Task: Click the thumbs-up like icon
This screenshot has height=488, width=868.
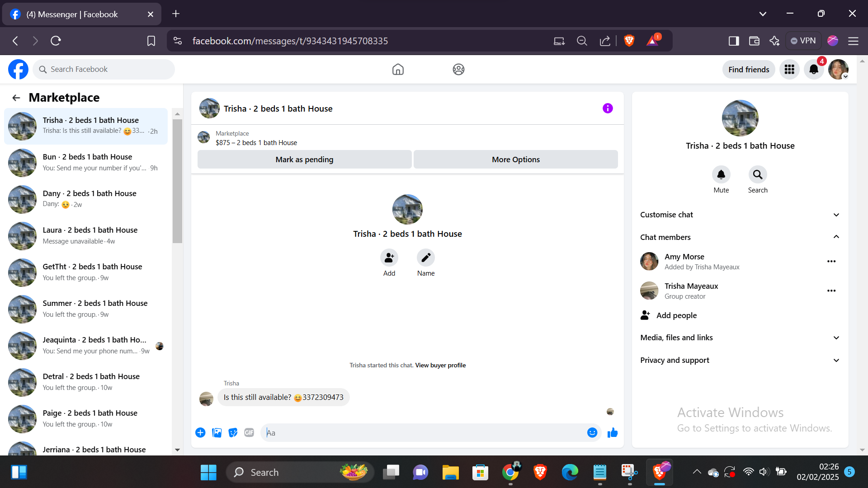Action: [613, 433]
